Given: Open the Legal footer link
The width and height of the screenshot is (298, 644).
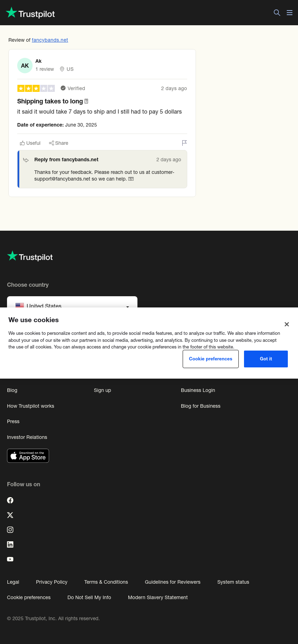Looking at the screenshot, I should coord(13,582).
